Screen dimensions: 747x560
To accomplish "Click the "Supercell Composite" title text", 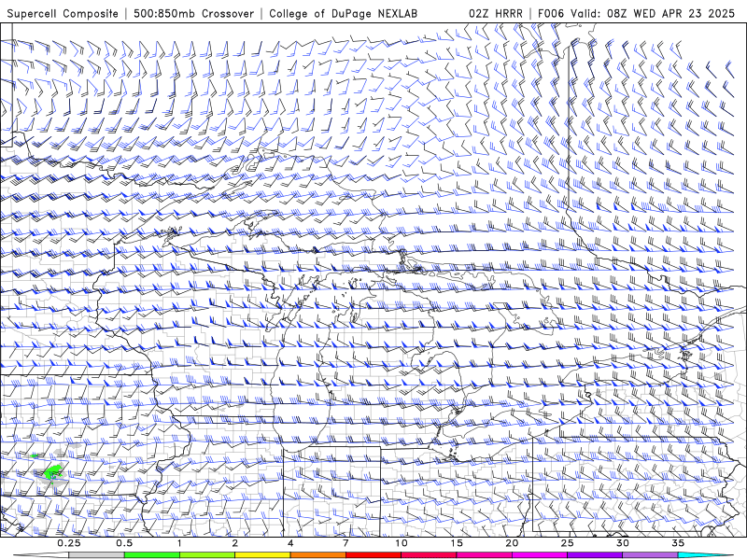I will [63, 14].
